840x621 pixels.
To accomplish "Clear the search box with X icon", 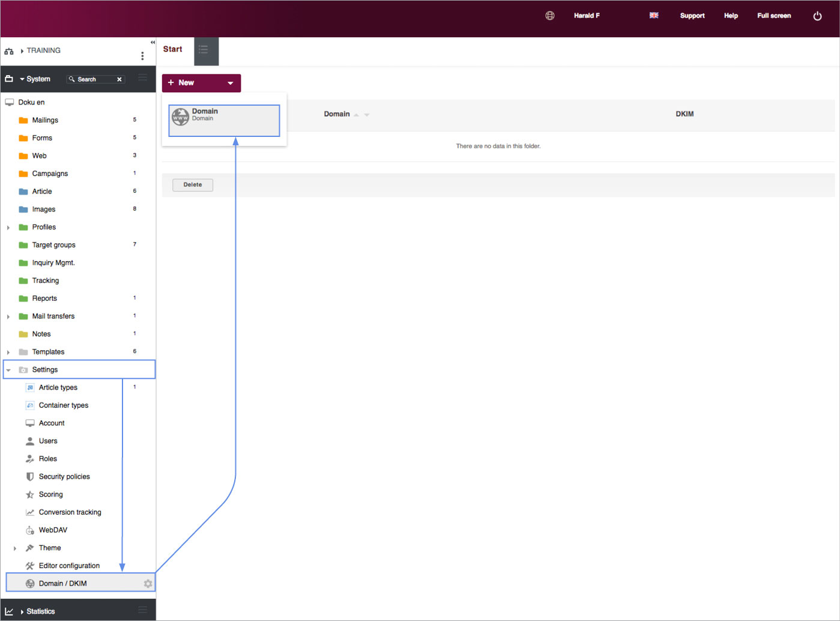I will tap(119, 79).
